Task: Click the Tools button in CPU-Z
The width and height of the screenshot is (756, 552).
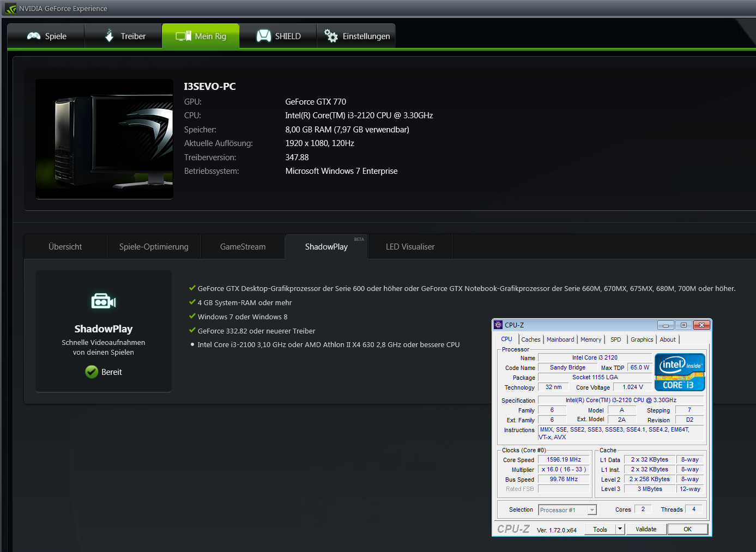Action: [x=600, y=529]
